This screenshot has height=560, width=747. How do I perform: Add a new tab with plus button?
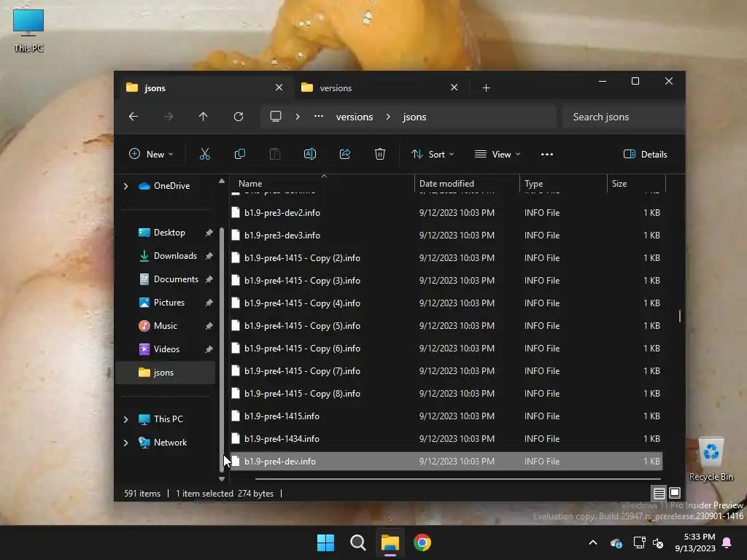pos(486,88)
